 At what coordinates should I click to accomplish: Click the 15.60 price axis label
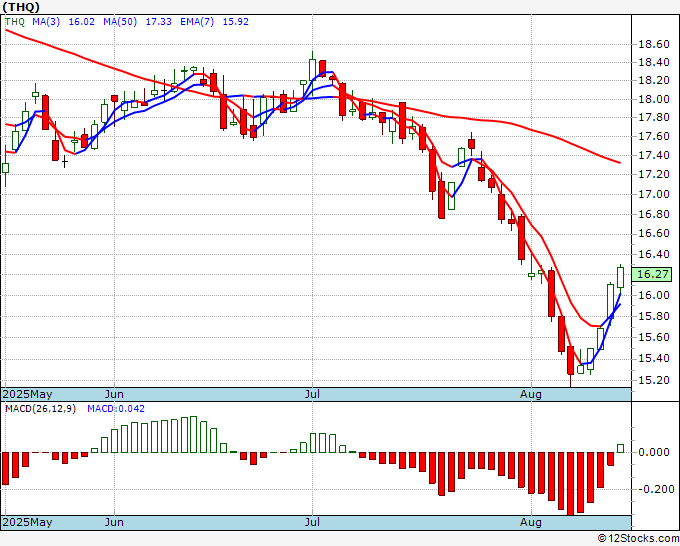(654, 337)
